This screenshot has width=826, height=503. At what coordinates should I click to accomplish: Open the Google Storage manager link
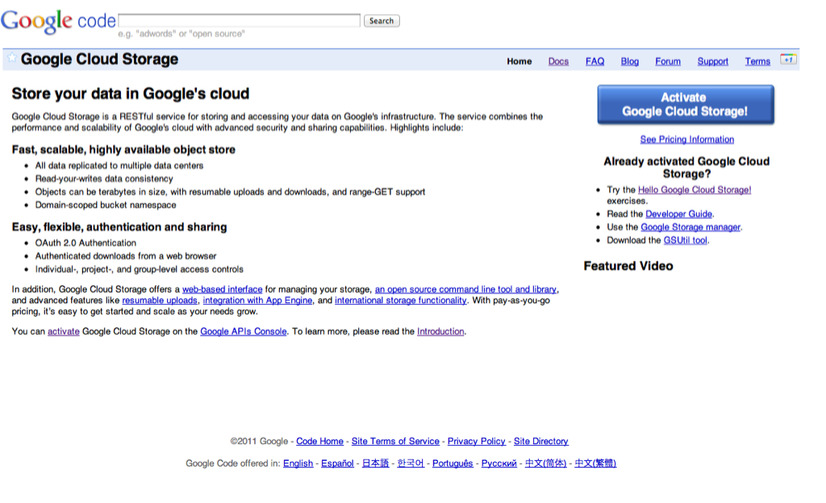click(690, 227)
